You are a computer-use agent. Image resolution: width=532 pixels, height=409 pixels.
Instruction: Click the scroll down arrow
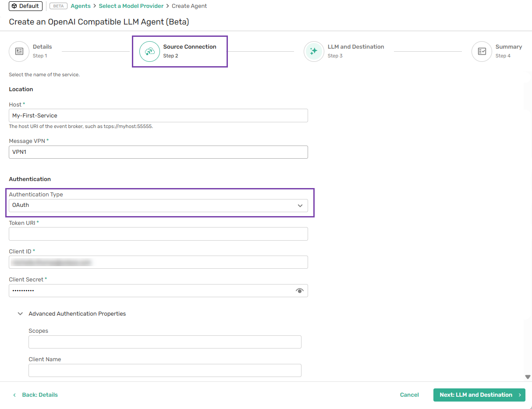click(528, 377)
